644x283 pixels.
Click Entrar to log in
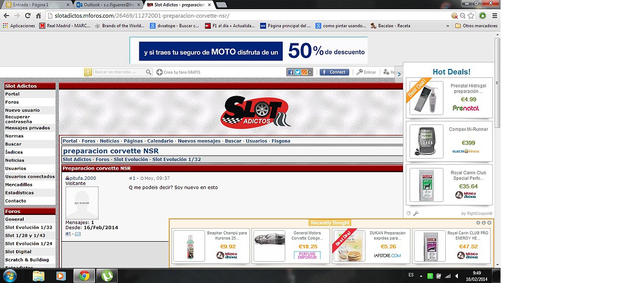pos(366,72)
